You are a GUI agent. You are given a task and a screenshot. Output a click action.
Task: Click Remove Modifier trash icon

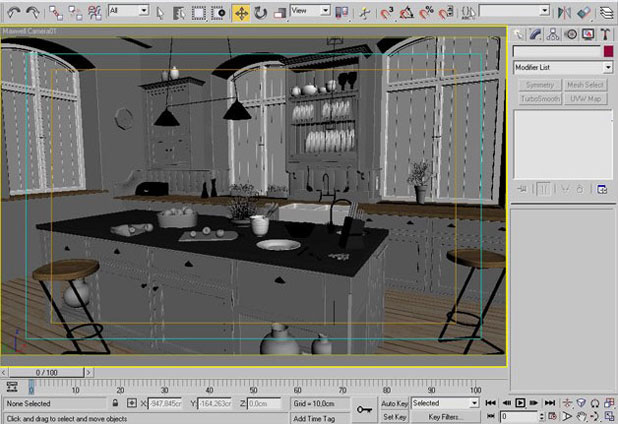point(580,189)
